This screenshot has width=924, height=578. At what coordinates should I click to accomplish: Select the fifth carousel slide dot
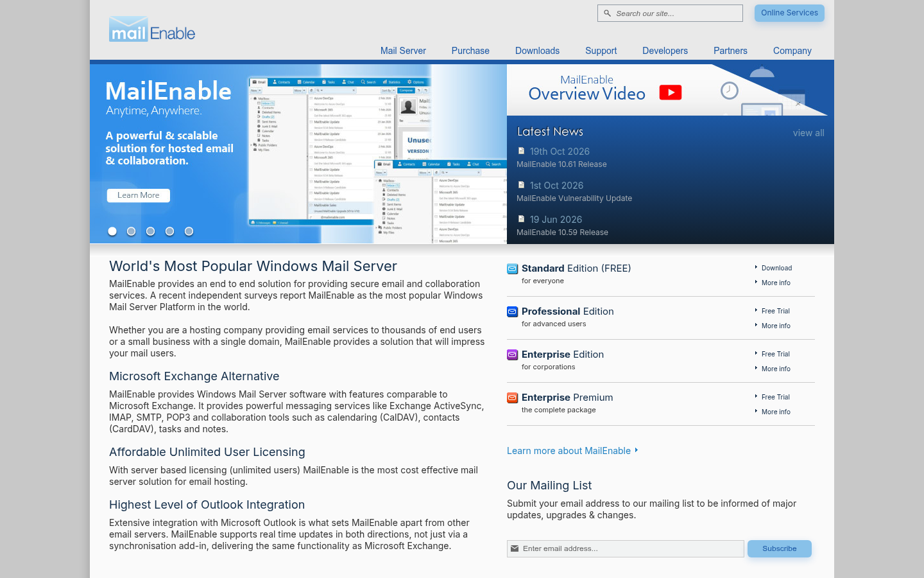point(189,231)
